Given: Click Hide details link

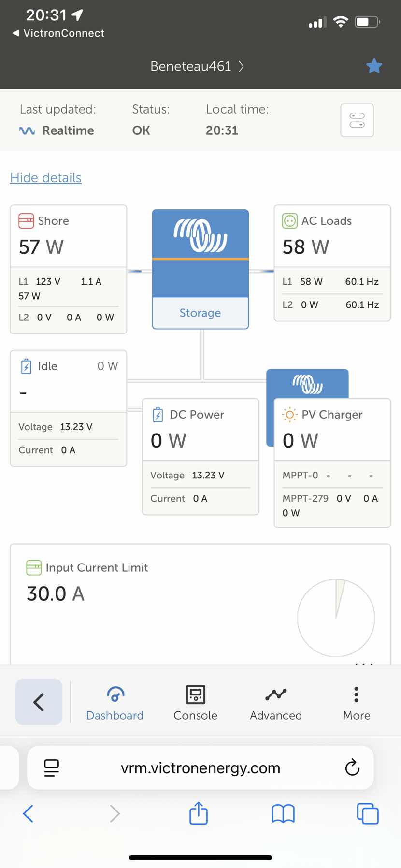Looking at the screenshot, I should 46,178.
